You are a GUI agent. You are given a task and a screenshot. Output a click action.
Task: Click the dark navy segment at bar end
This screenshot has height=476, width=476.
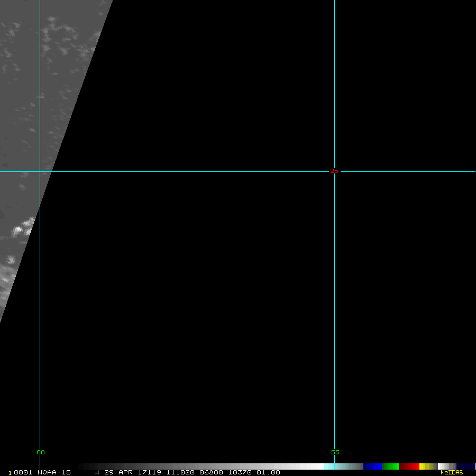coord(465,466)
